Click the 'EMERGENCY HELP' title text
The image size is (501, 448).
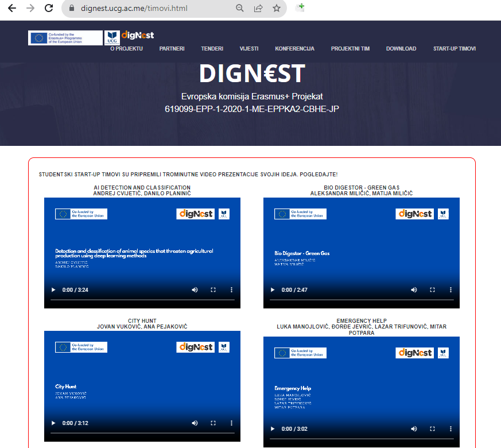(362, 320)
